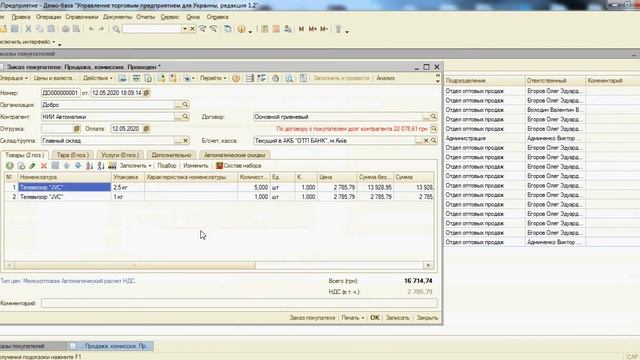The image size is (640, 360).
Task: Click ellipsis select button of Склад/группа field
Action: [x=178, y=140]
